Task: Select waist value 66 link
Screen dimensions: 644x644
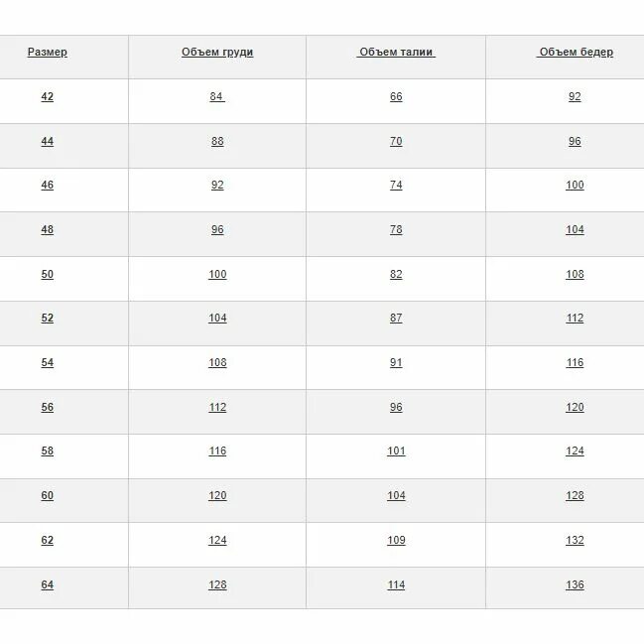Action: coord(396,97)
